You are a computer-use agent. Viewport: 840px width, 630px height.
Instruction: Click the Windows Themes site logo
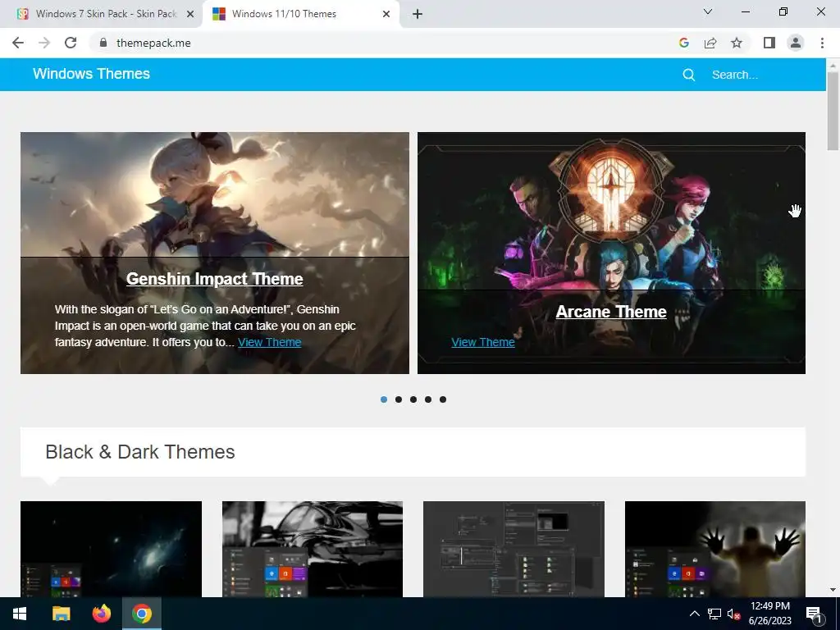pos(92,74)
